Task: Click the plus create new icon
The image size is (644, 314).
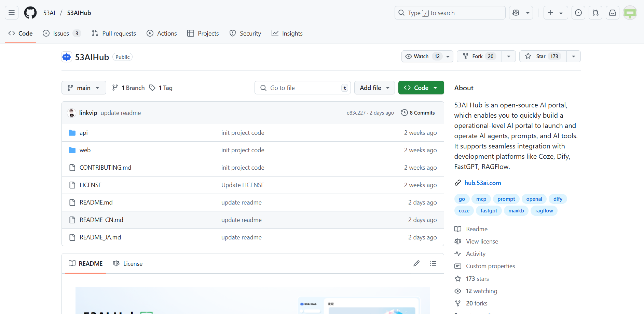Action: click(550, 13)
